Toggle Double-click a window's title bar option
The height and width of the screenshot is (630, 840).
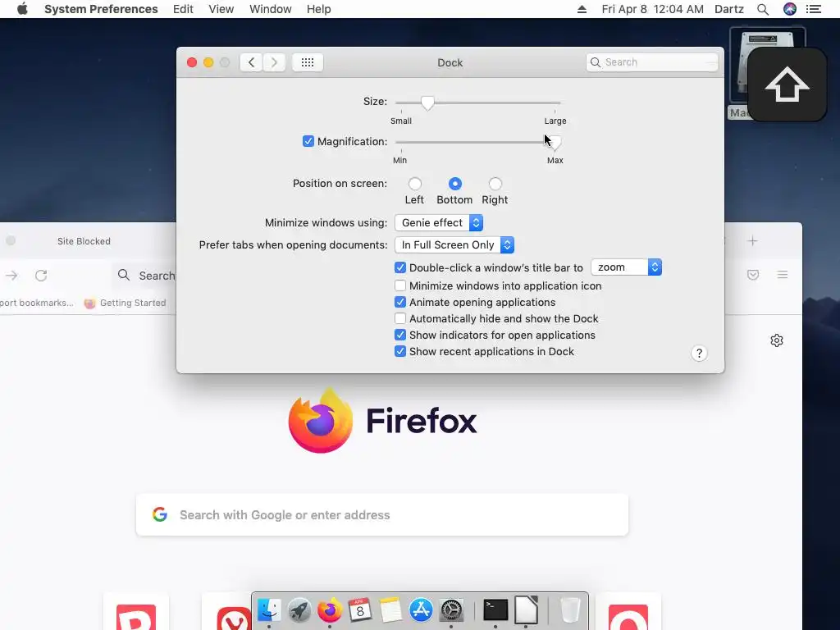pos(400,267)
